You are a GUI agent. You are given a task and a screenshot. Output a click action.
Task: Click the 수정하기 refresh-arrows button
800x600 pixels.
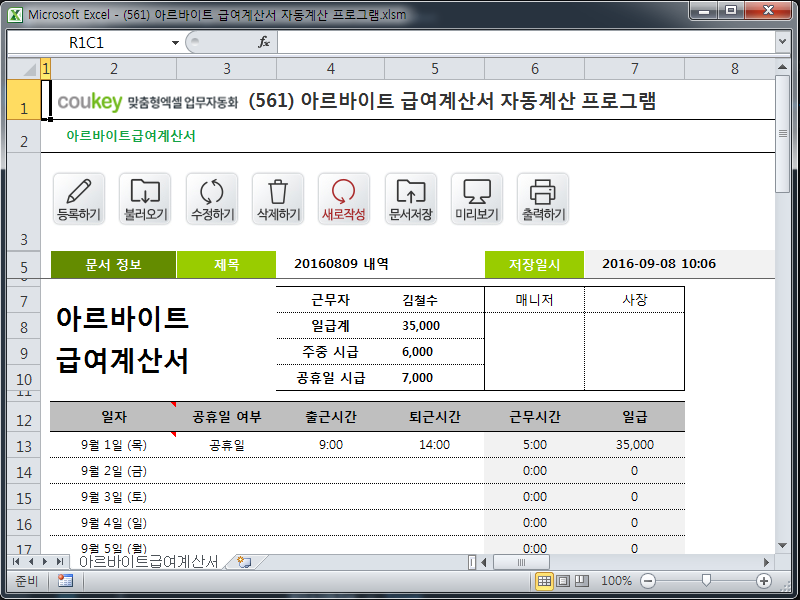tap(212, 199)
